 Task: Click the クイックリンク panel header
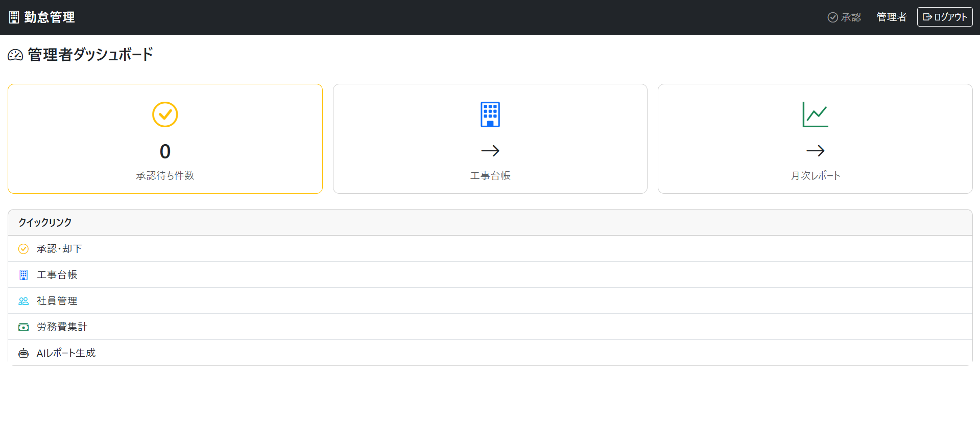tap(490, 222)
